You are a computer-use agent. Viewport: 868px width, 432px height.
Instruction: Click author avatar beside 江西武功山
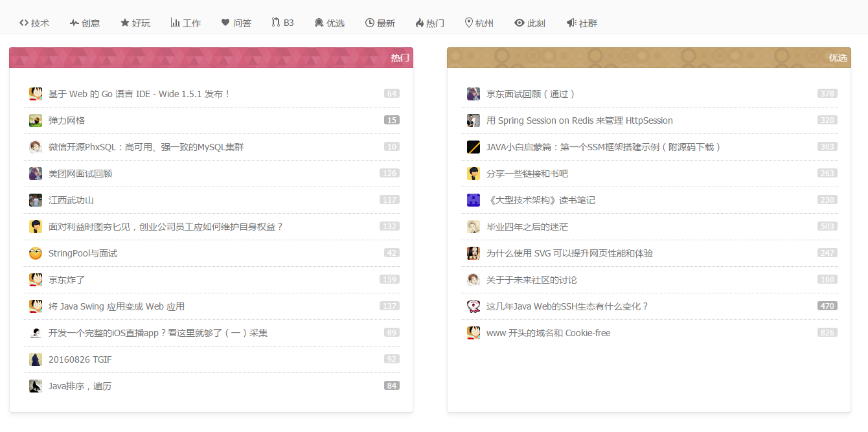click(36, 200)
